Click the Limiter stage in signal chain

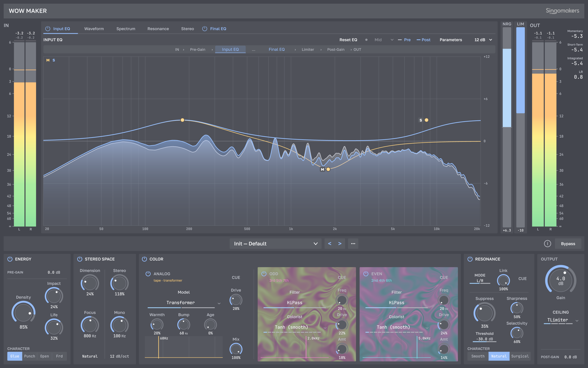click(308, 49)
